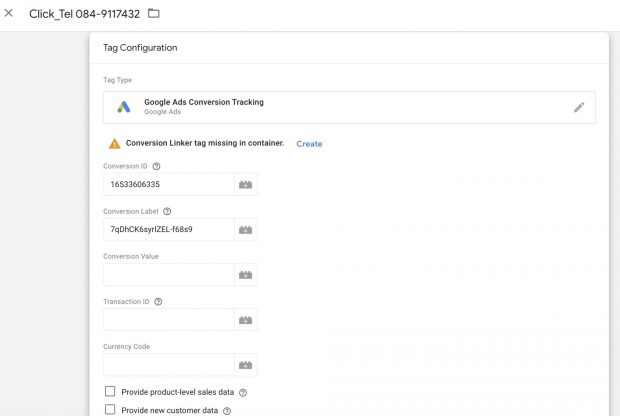Screen dimensions: 620x416
Task: Open the help icon beside Conversion Label
Action: tap(167, 212)
